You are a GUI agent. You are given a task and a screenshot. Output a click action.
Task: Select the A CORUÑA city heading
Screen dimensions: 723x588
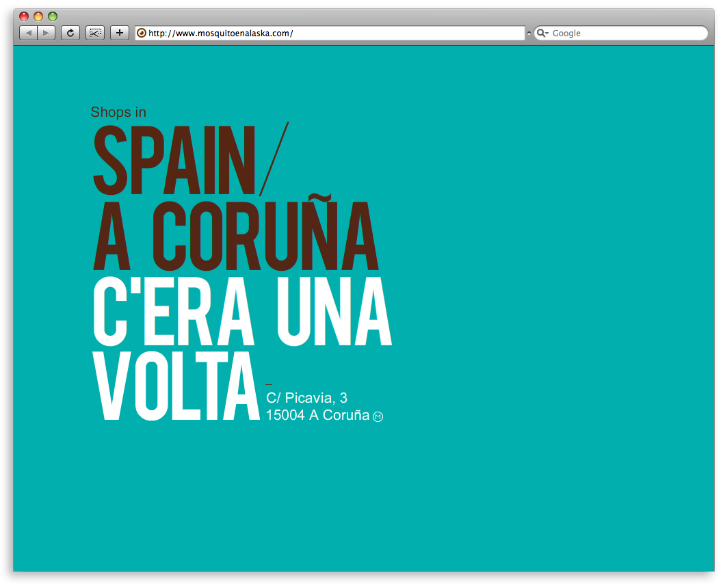tap(235, 236)
